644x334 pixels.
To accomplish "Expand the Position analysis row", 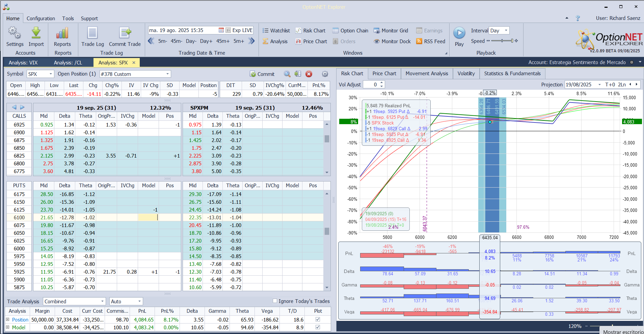I will pyautogui.click(x=7, y=319).
